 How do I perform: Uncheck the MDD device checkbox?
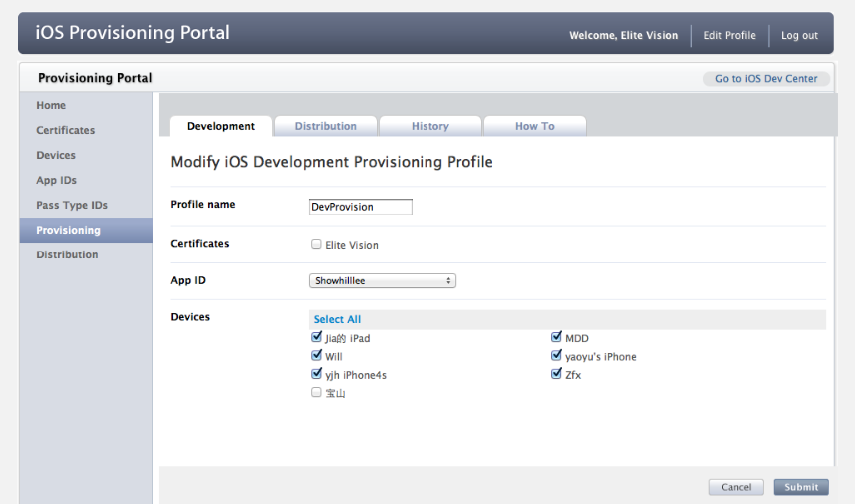tap(556, 337)
